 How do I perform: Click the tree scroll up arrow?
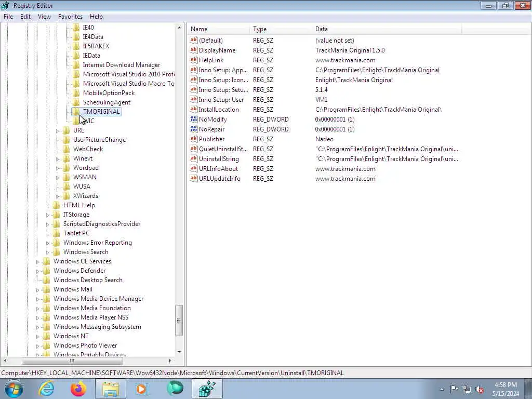click(x=179, y=27)
